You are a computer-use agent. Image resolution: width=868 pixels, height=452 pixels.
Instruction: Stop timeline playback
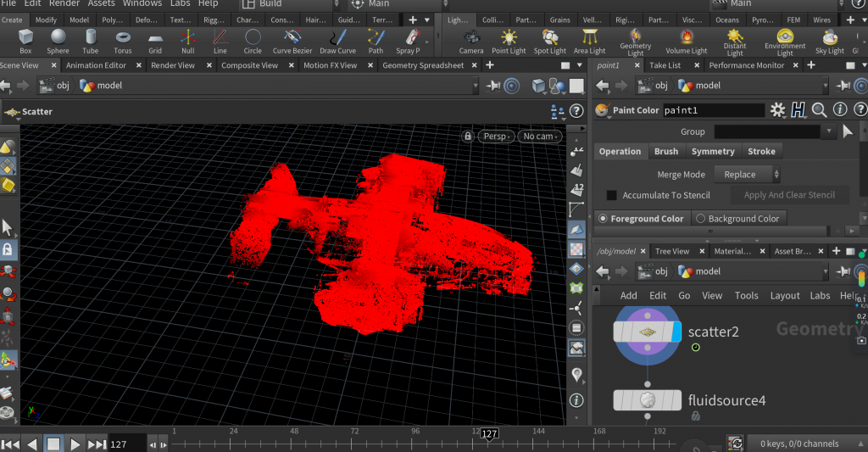click(53, 444)
